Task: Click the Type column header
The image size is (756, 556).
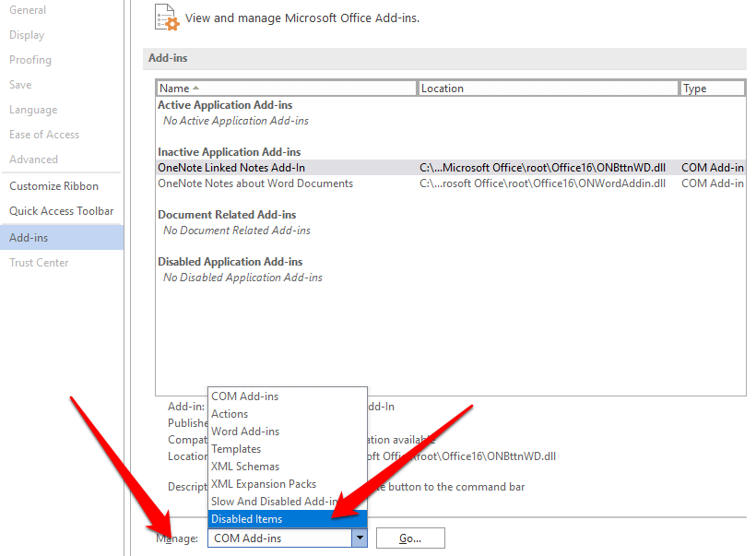Action: (711, 89)
